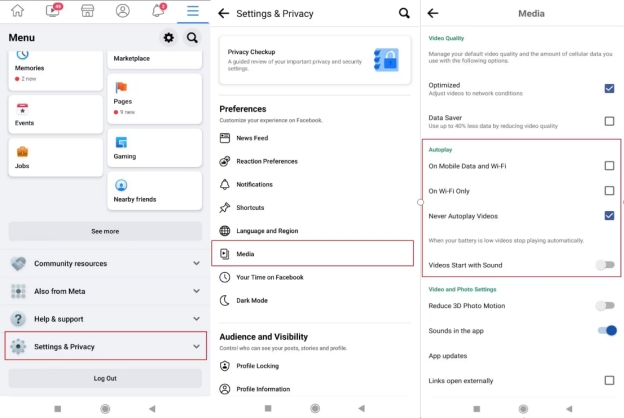
Task: Tap Android recents button in Media screen
Action: click(x=477, y=409)
